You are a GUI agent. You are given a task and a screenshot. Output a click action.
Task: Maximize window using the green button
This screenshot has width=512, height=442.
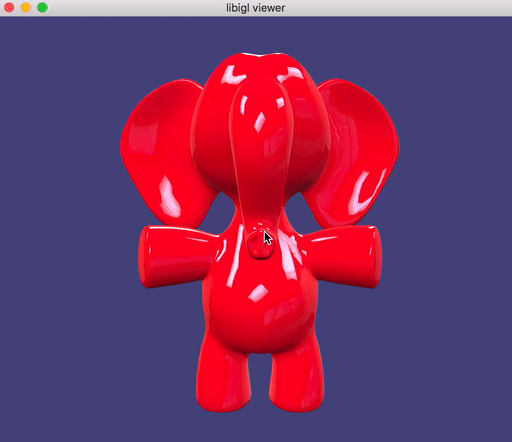pyautogui.click(x=42, y=7)
